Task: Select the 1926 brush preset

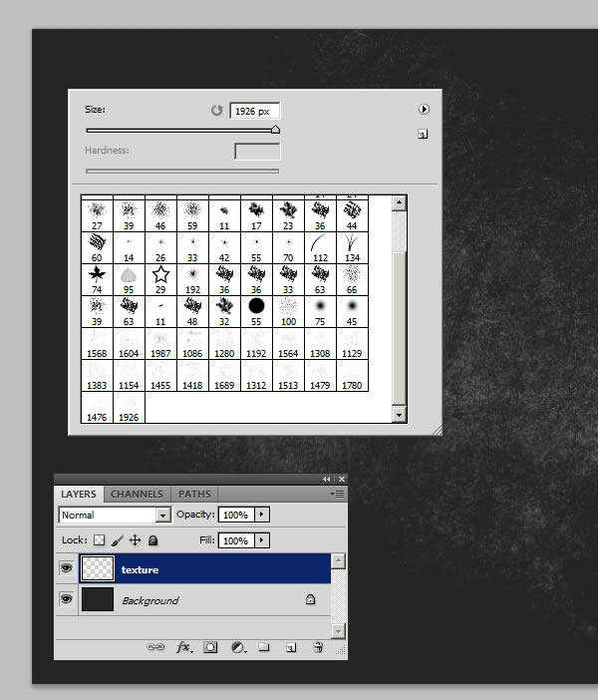Action: pos(129,407)
